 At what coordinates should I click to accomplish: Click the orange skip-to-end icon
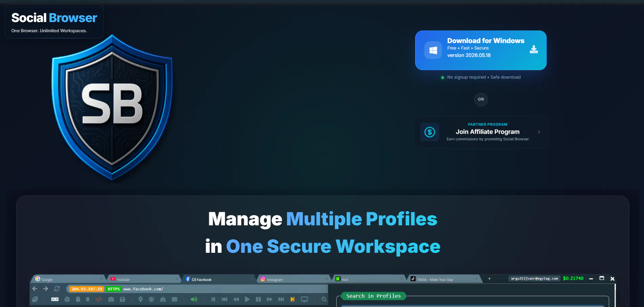293,299
